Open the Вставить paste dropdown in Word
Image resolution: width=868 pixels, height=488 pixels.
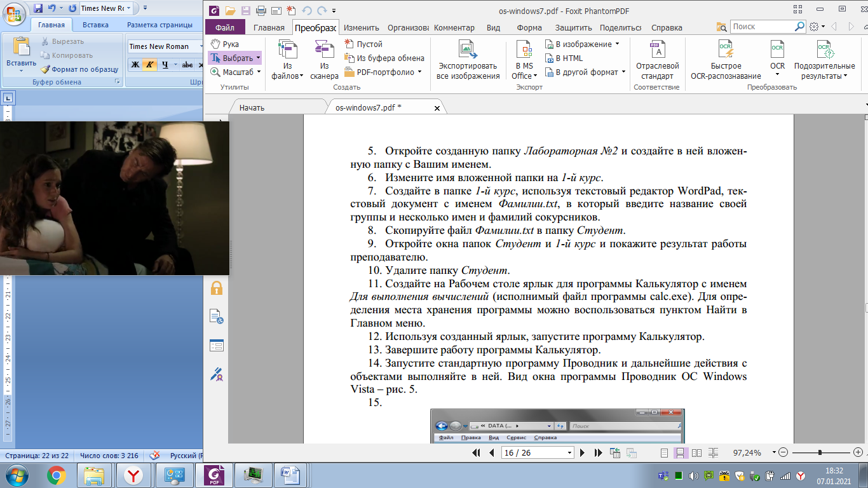[x=22, y=72]
